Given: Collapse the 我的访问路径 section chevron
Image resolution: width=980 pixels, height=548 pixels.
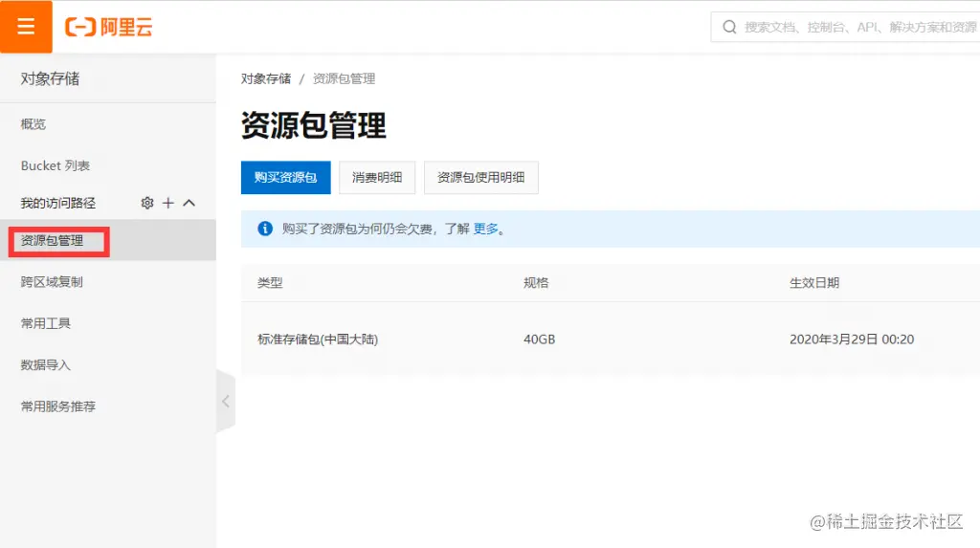Looking at the screenshot, I should coord(189,203).
